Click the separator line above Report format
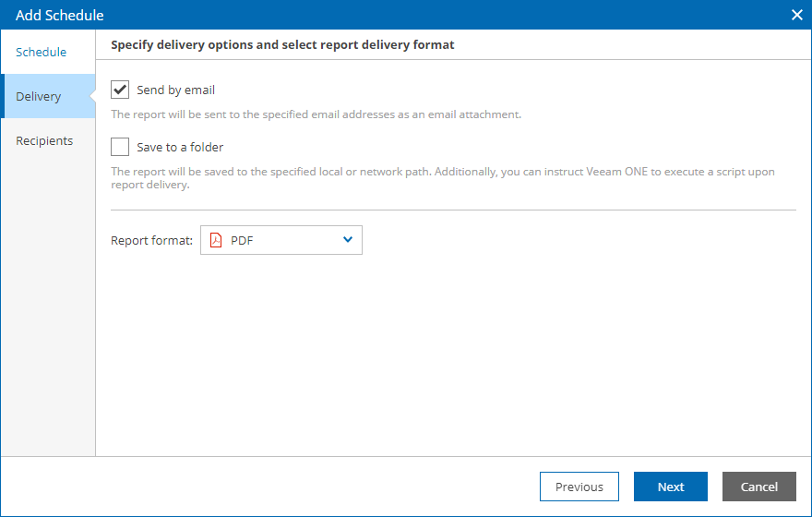This screenshot has width=812, height=517. 452,210
